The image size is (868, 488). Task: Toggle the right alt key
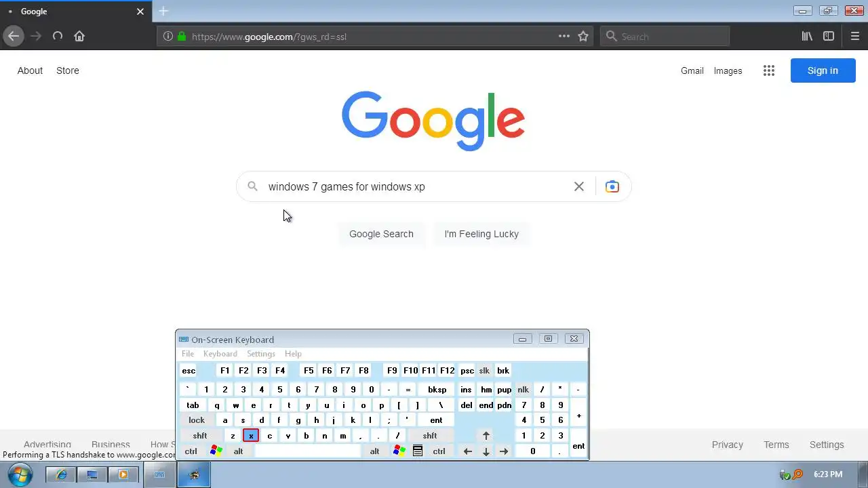[x=374, y=451]
